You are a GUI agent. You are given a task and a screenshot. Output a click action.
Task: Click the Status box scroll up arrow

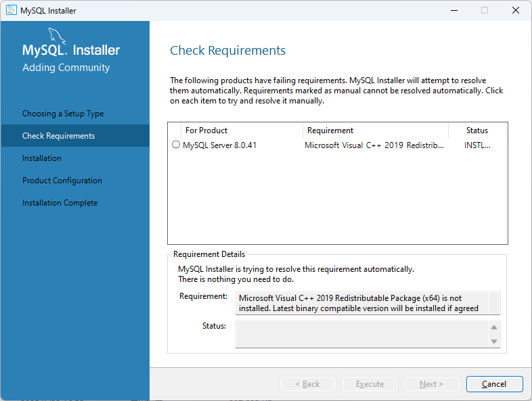coord(494,327)
